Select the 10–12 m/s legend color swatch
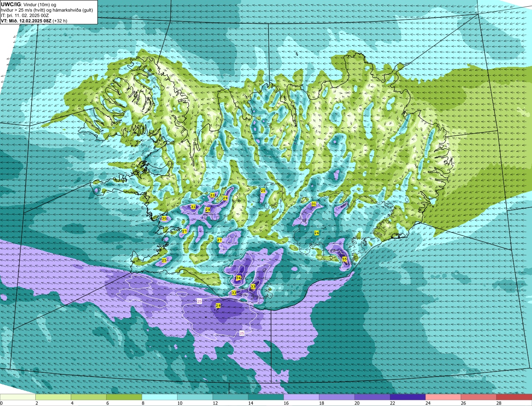532x406 pixels. coord(195,397)
